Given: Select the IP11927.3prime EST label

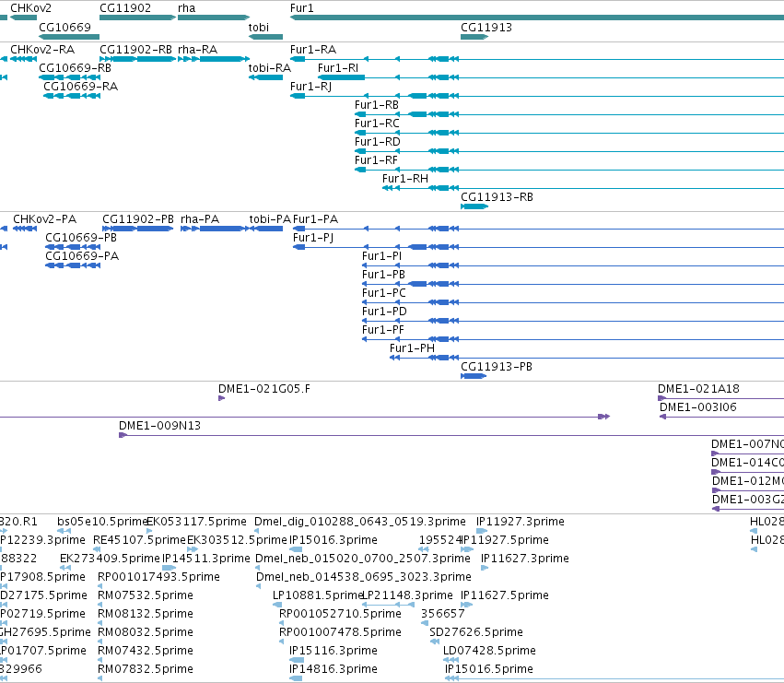Looking at the screenshot, I should pos(520,522).
